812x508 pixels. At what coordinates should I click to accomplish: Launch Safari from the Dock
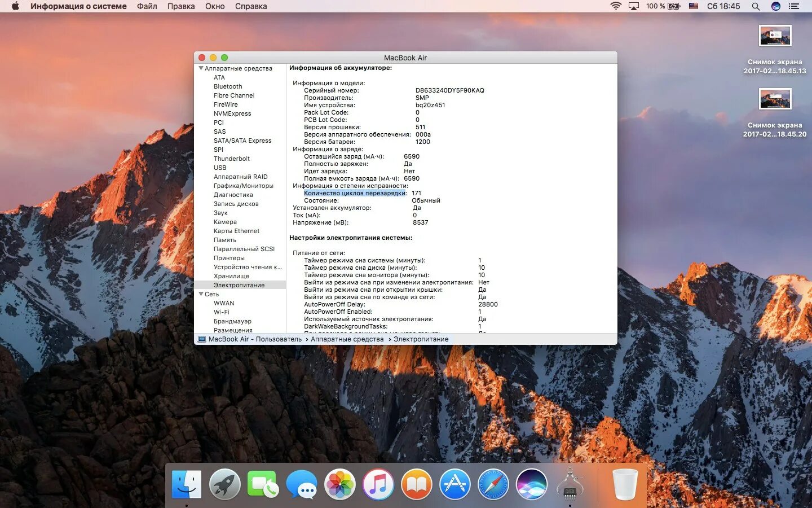pos(493,484)
